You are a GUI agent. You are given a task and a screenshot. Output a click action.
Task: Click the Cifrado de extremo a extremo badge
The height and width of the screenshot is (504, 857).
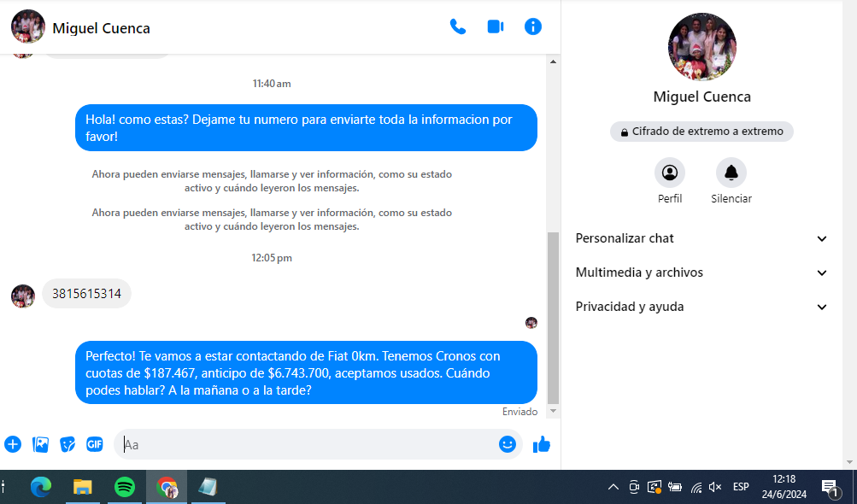(x=701, y=132)
